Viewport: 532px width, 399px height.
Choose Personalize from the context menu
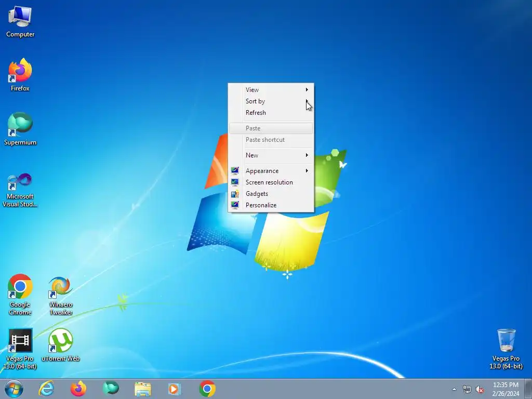point(271,205)
